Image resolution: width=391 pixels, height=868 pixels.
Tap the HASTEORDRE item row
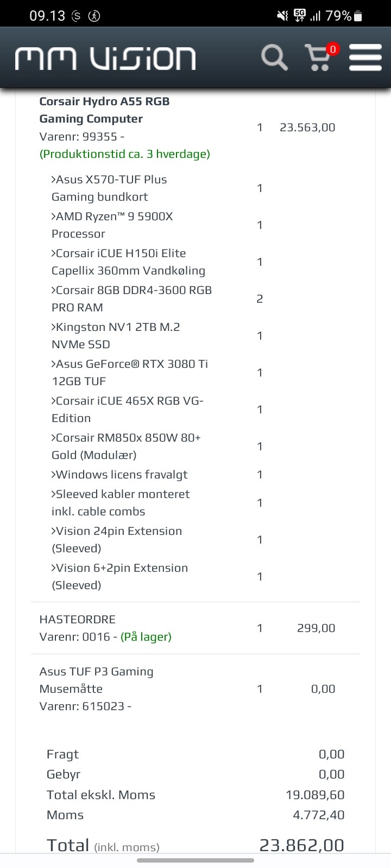pyautogui.click(x=195, y=628)
